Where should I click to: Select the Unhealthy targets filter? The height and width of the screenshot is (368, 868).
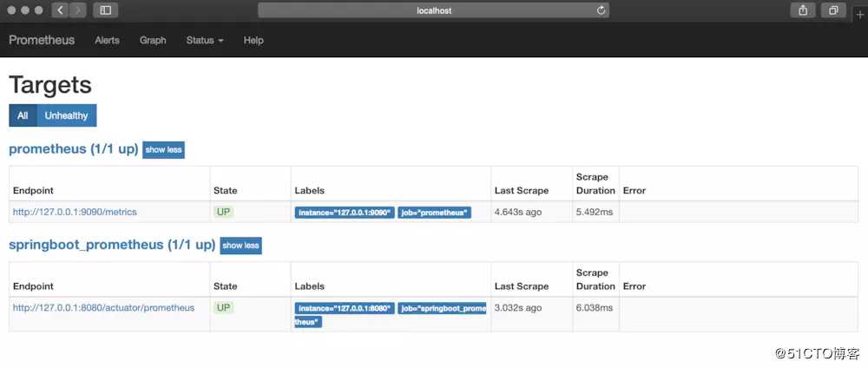pyautogui.click(x=67, y=115)
